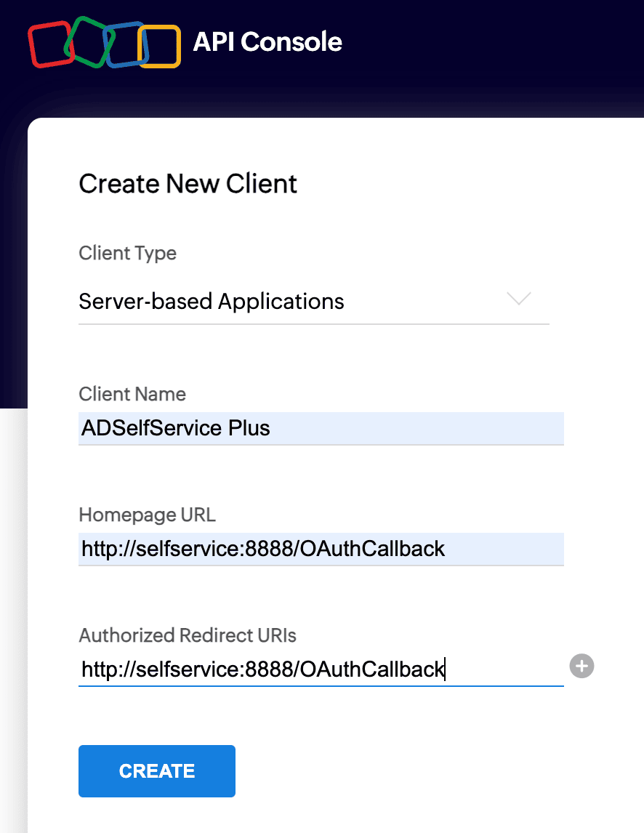Click the Create New Client heading
The height and width of the screenshot is (833, 644).
[188, 184]
